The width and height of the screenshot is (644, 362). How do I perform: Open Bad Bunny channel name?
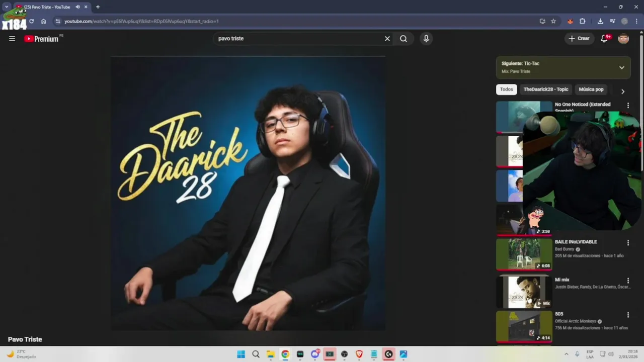pyautogui.click(x=565, y=249)
